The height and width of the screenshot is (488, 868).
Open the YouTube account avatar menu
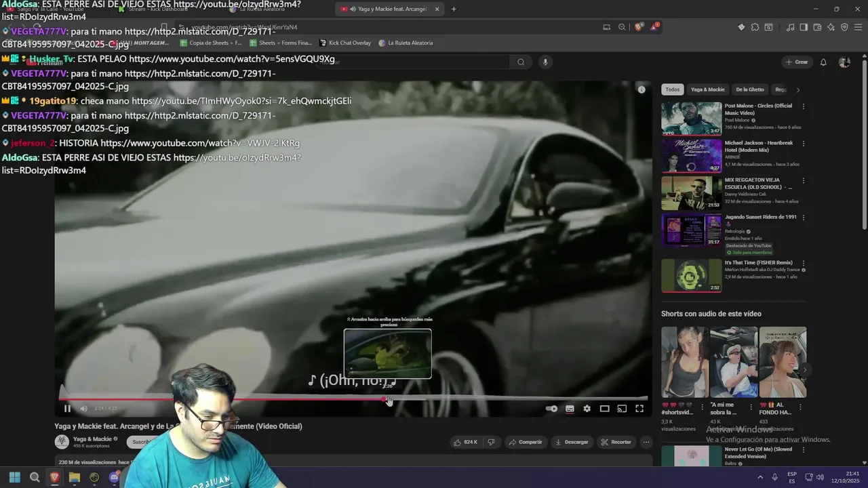click(844, 62)
